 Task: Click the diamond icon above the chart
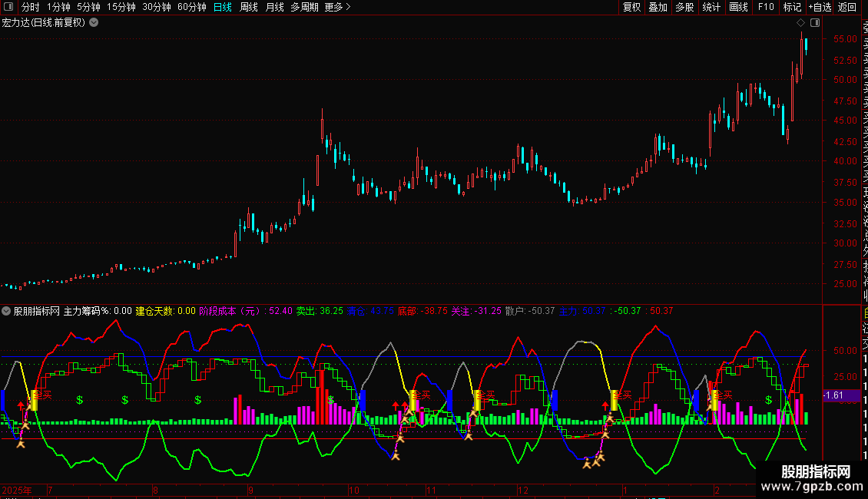point(800,23)
